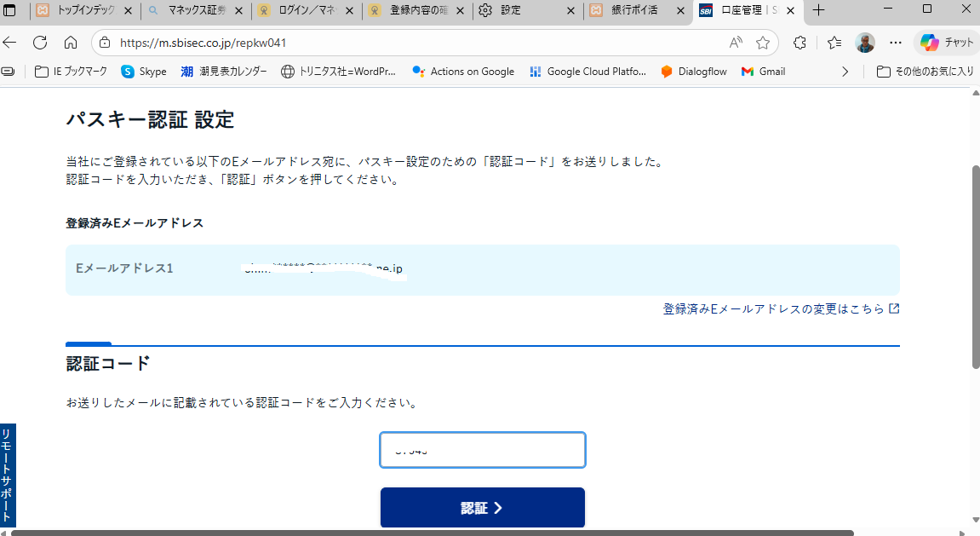
Task: Click the Home icon in toolbar
Action: click(x=71, y=43)
